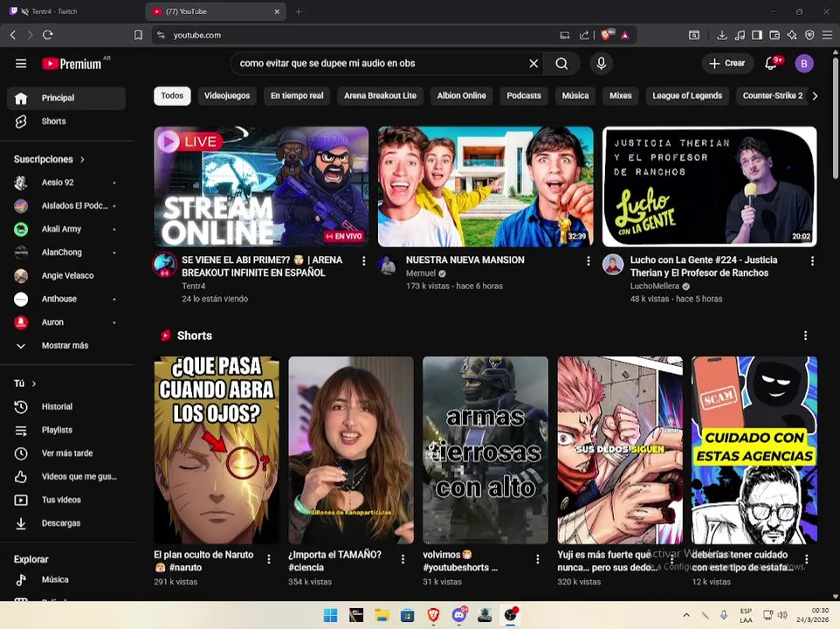Open the Shorts shelf options menu
This screenshot has width=840, height=629.
(805, 335)
